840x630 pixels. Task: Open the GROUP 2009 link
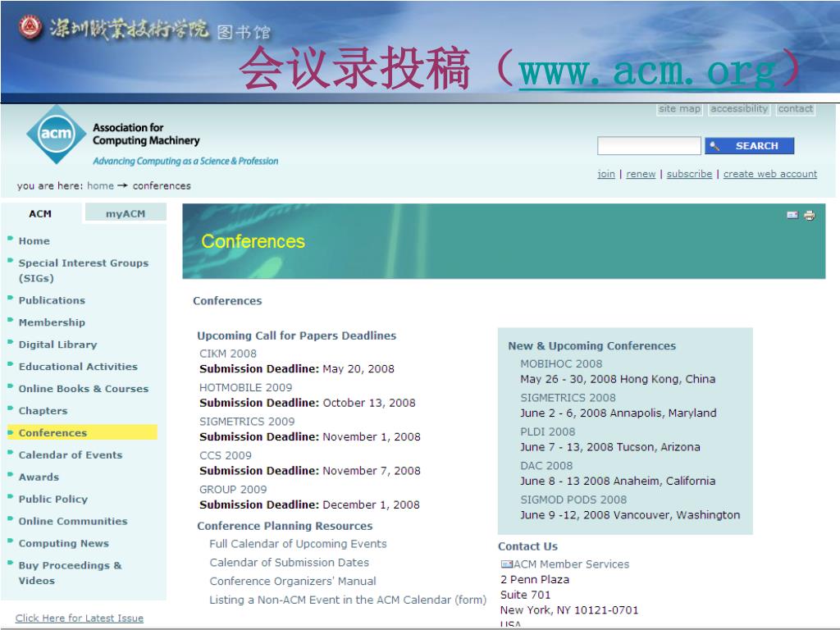click(232, 490)
